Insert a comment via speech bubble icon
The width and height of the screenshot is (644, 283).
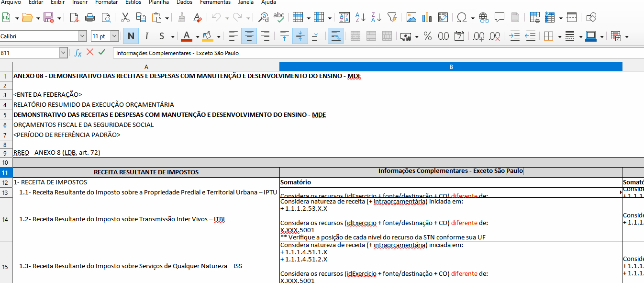click(500, 18)
